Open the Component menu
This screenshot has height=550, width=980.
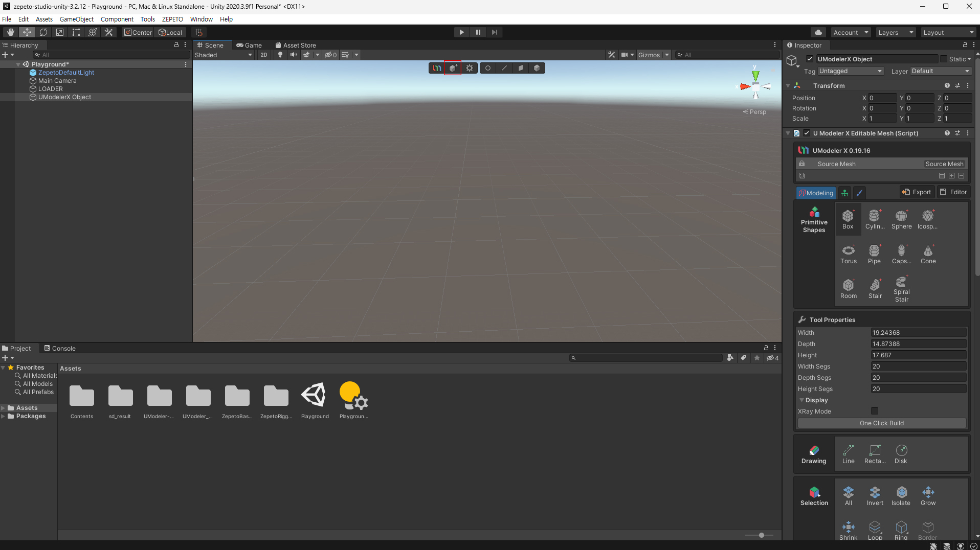tap(117, 19)
